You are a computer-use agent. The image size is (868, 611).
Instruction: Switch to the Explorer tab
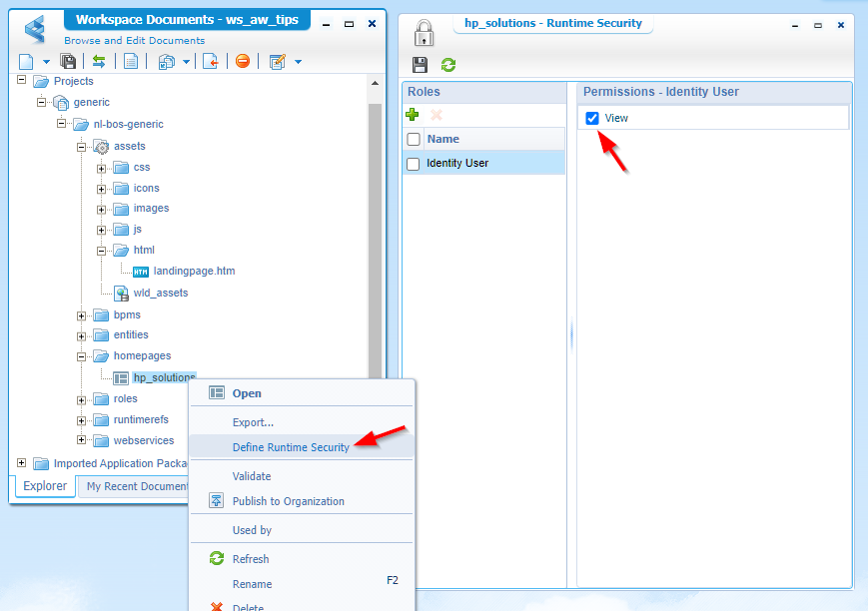(x=45, y=486)
